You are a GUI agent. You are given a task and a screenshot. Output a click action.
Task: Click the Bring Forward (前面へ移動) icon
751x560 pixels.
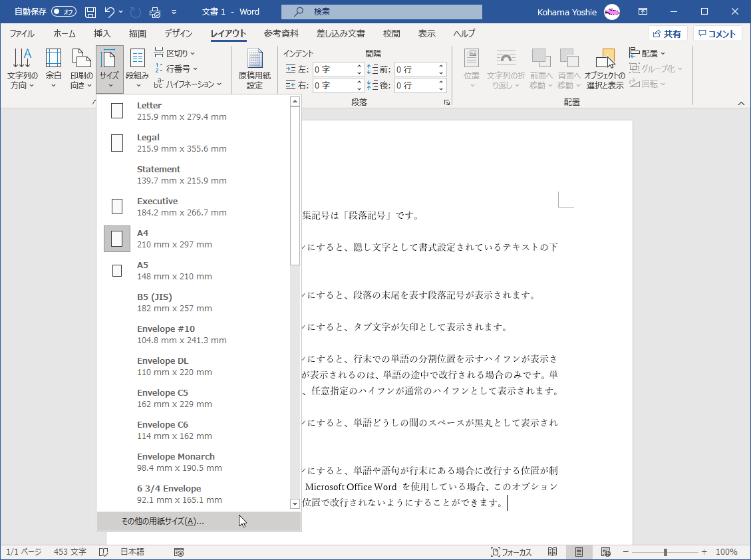click(541, 69)
